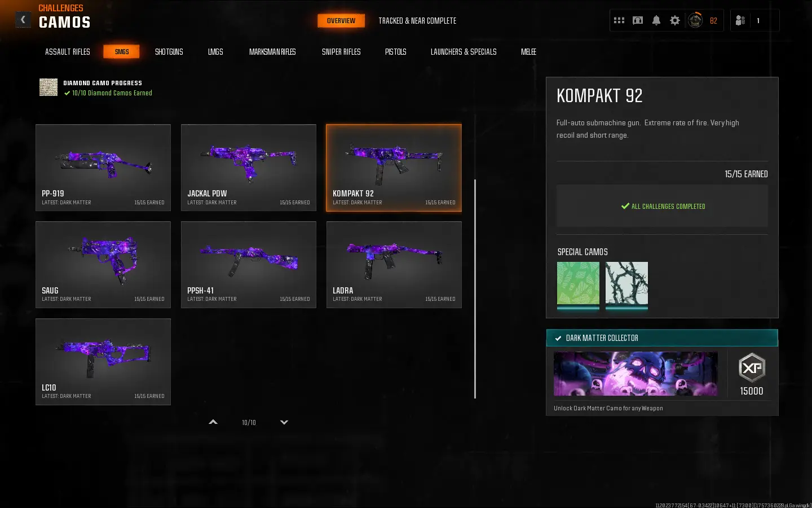Select the Diamond camo progress swatch
The height and width of the screenshot is (508, 812).
pos(48,87)
